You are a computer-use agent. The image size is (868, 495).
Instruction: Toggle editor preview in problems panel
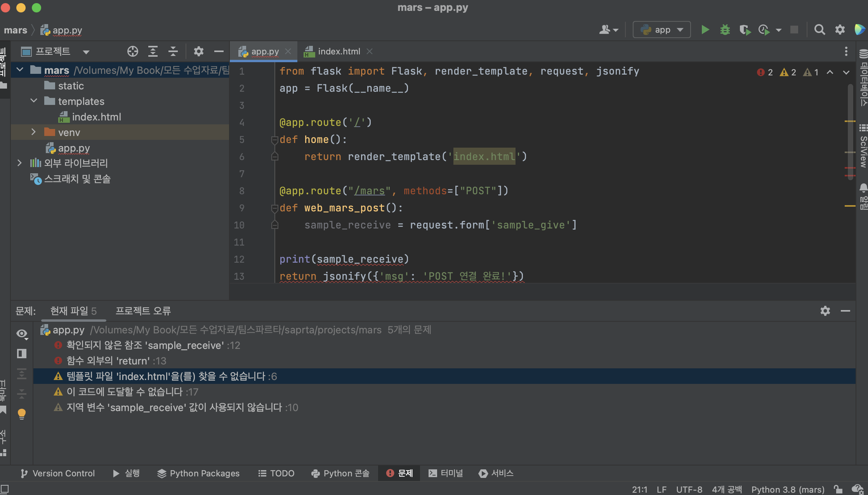point(22,354)
